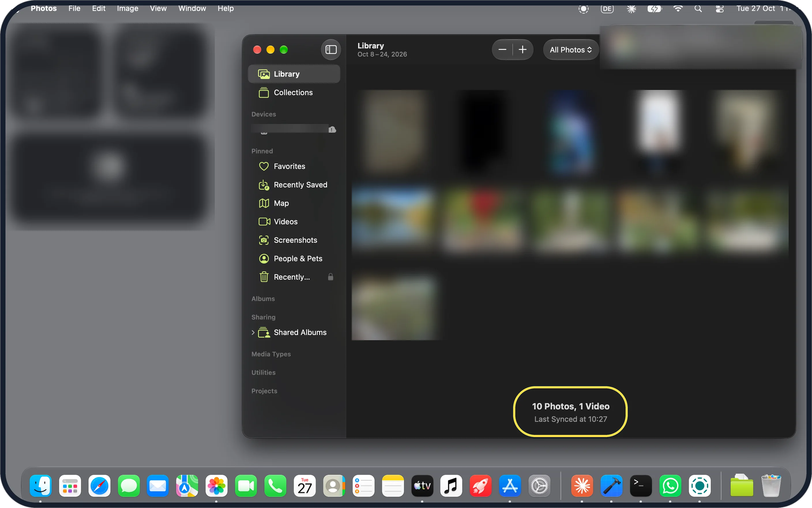Screen dimensions: 812x508
Task: Select the blue lake landscape thumbnail
Action: click(x=393, y=218)
